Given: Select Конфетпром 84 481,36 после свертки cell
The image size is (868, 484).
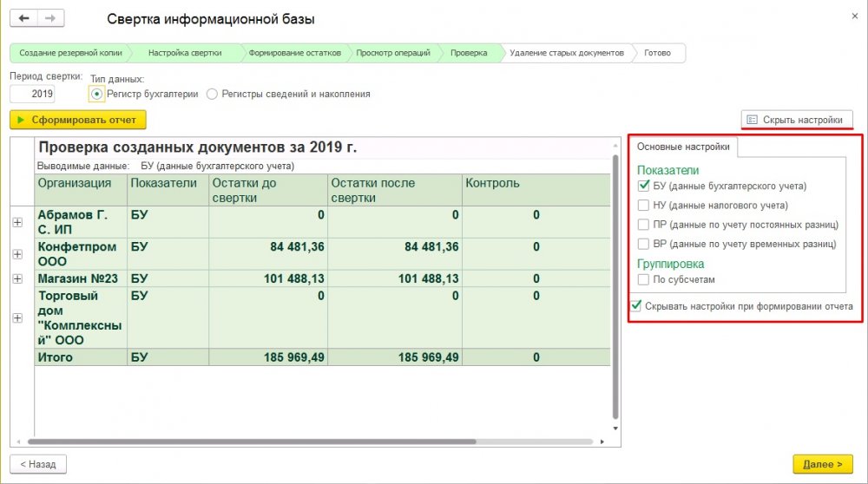Looking at the screenshot, I should point(395,254).
